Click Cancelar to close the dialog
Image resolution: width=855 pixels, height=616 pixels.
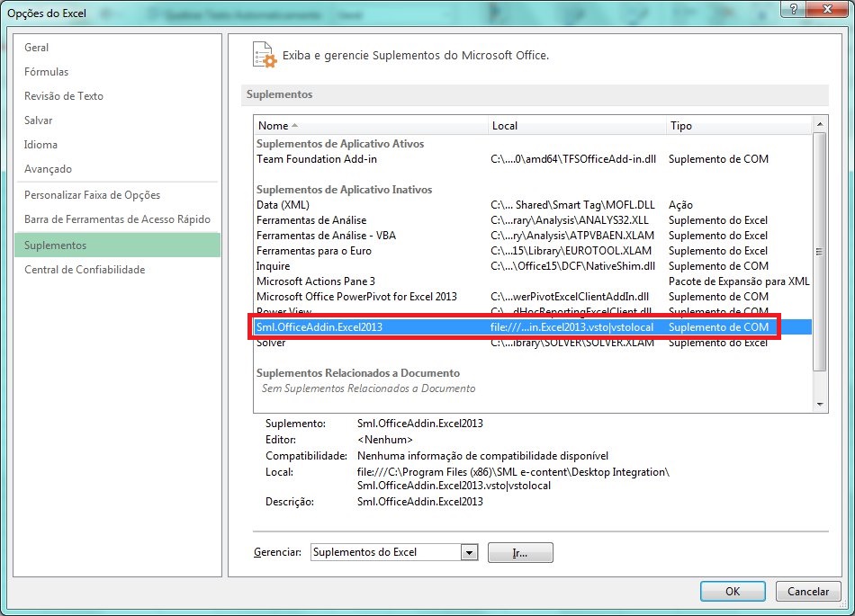click(807, 591)
